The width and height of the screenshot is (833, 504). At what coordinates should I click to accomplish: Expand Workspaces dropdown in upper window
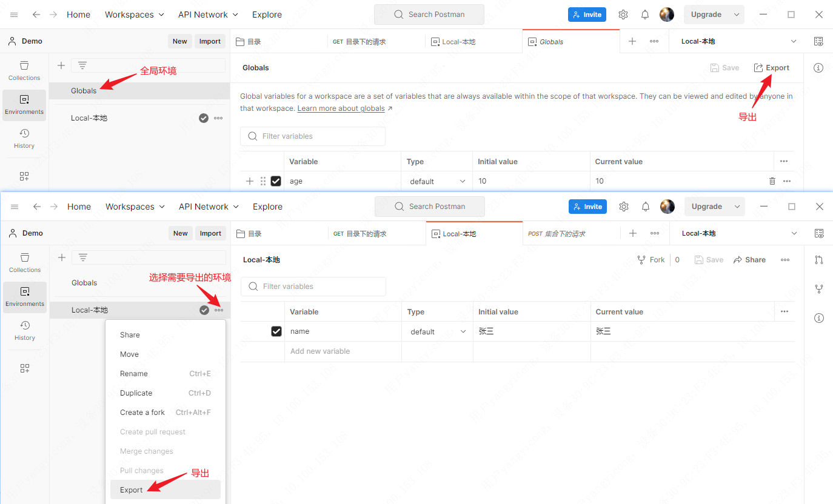pyautogui.click(x=135, y=15)
